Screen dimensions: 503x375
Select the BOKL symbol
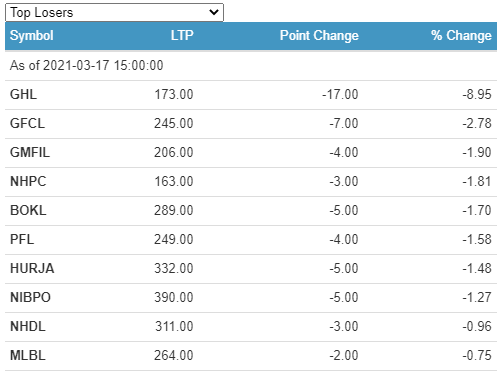[x=28, y=210]
